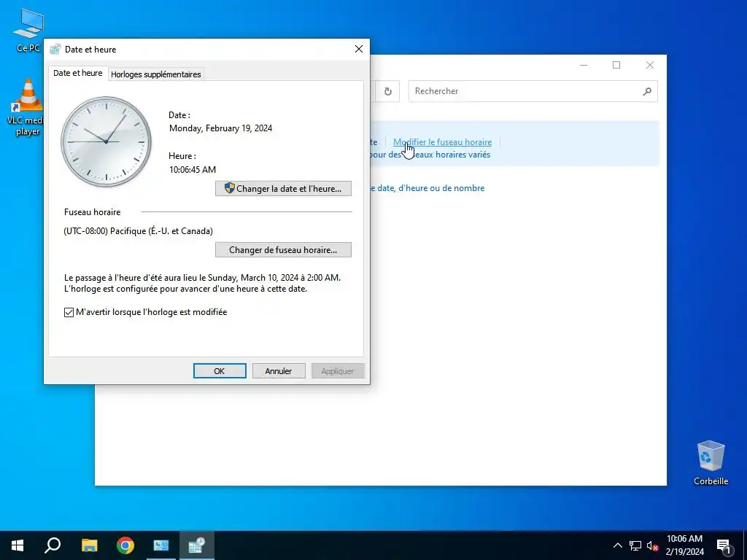The width and height of the screenshot is (747, 560).
Task: Click the time value 10:06:45 AM
Action: (x=193, y=169)
